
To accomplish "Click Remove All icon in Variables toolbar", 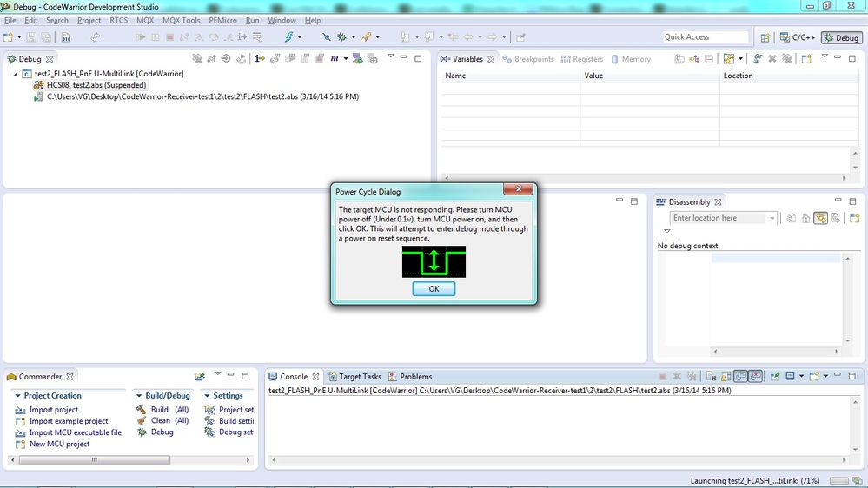I will click(786, 59).
